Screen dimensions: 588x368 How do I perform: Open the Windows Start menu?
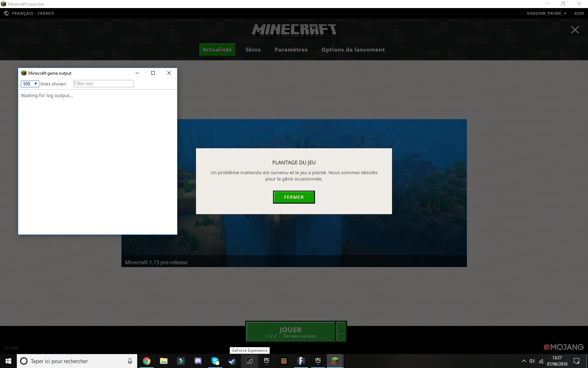pos(8,361)
